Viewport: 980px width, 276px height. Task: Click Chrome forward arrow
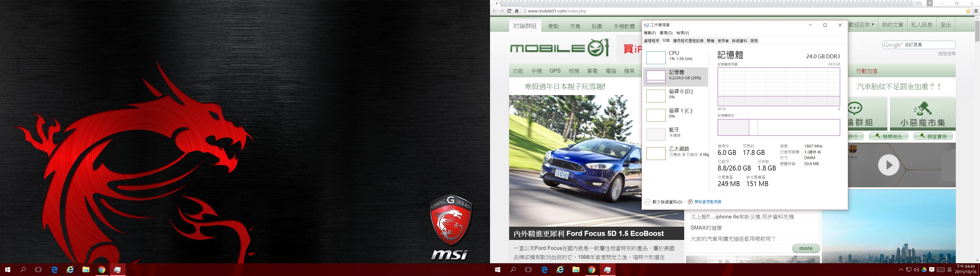pos(502,11)
